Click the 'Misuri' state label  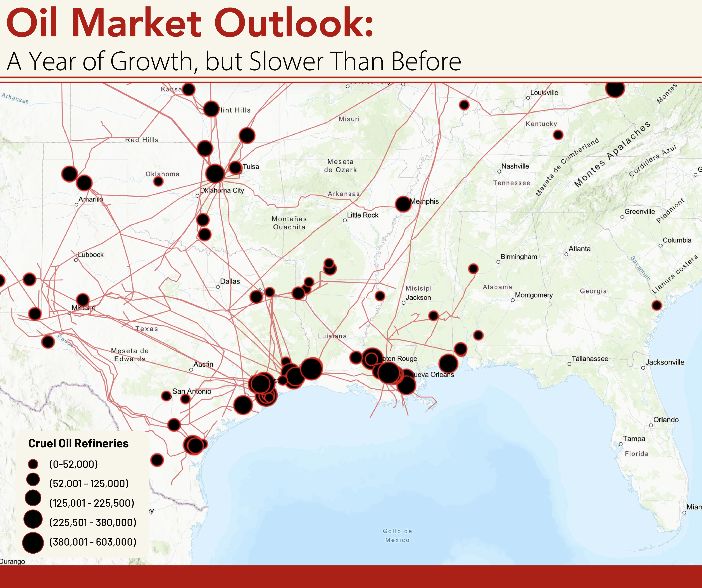349,119
